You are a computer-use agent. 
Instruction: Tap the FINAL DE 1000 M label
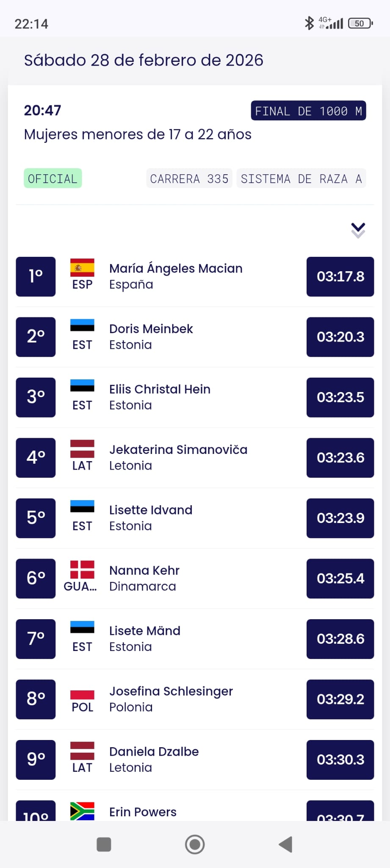(x=308, y=111)
